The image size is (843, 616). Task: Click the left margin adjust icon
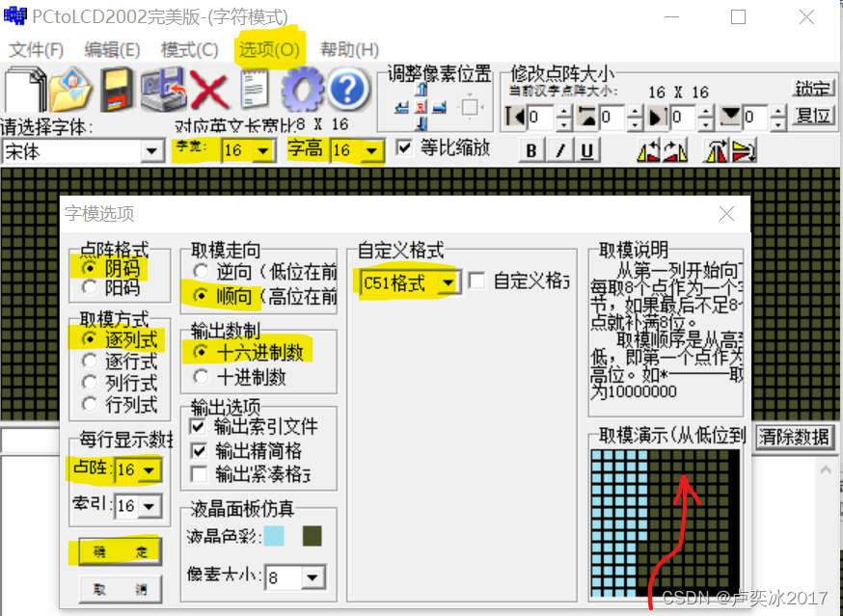515,117
